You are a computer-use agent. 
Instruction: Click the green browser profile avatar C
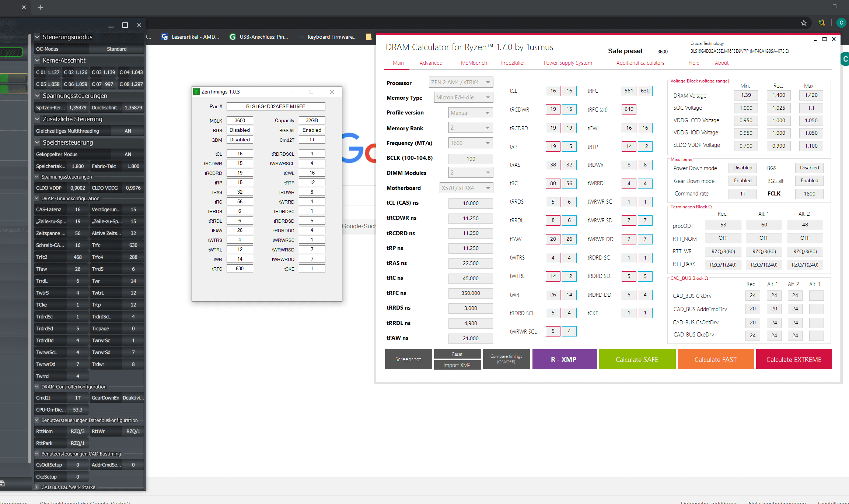[841, 23]
